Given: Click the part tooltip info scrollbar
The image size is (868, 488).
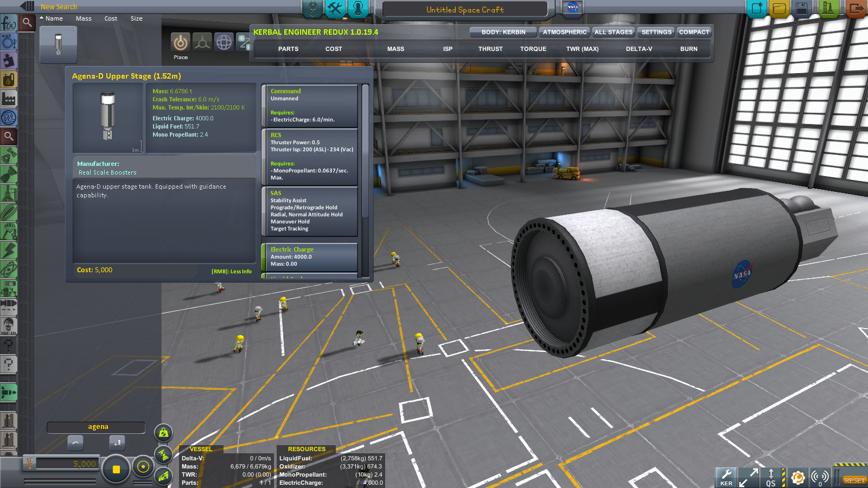Looking at the screenshot, I should click(365, 152).
